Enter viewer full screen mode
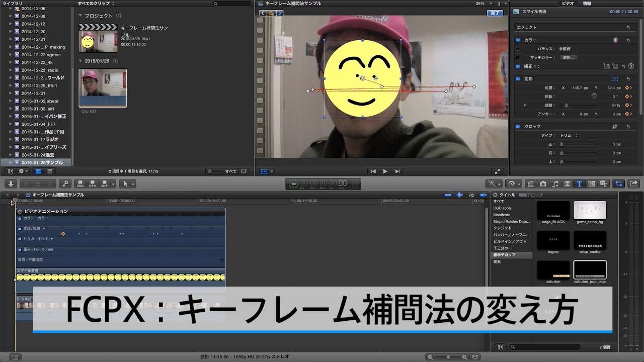 point(497,171)
